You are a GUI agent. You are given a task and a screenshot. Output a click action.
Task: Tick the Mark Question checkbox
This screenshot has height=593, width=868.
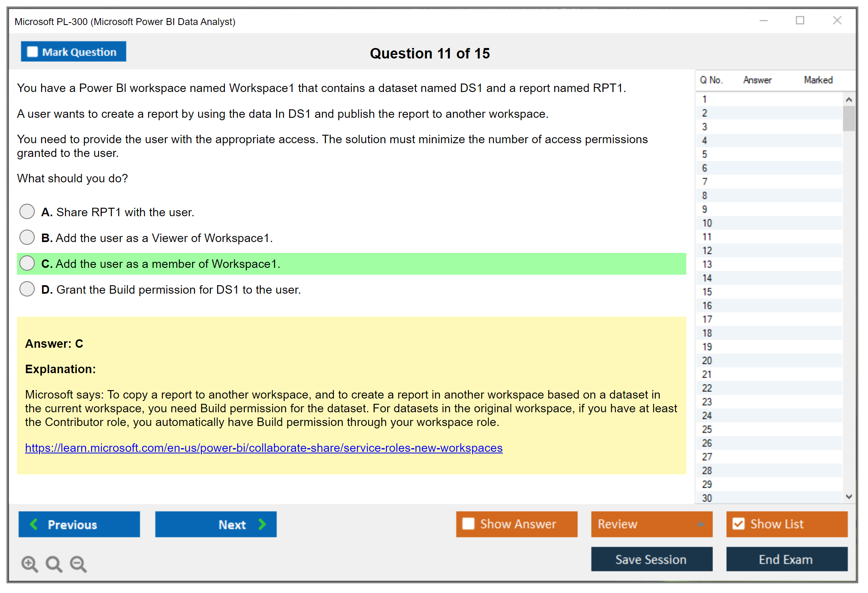32,52
